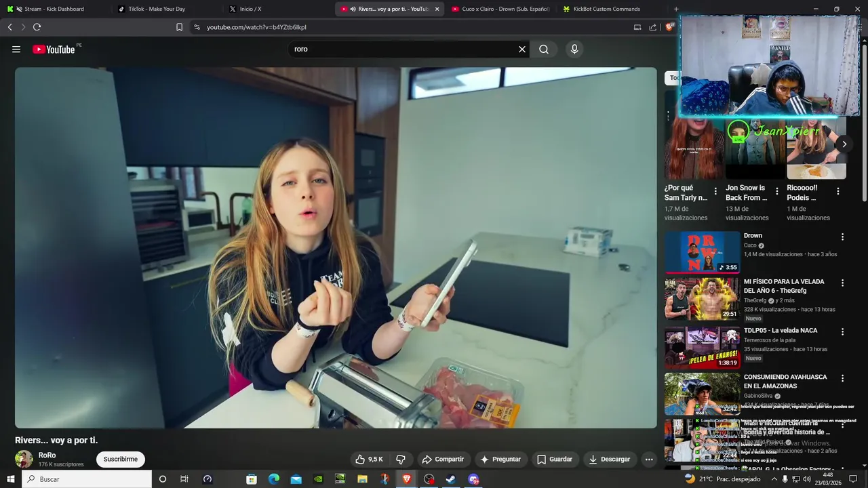Switch to the Cuco x Clairo - Drown tab
The height and width of the screenshot is (488, 868).
(500, 9)
